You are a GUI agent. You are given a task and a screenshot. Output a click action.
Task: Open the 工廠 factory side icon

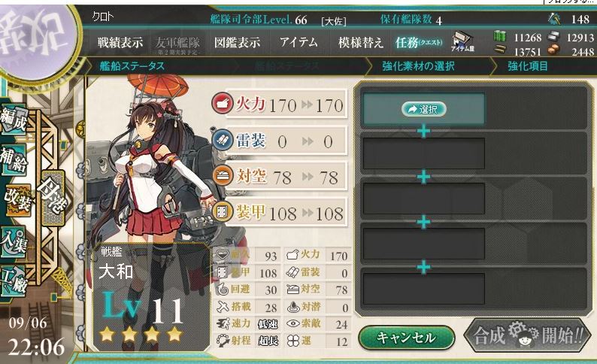pos(14,281)
